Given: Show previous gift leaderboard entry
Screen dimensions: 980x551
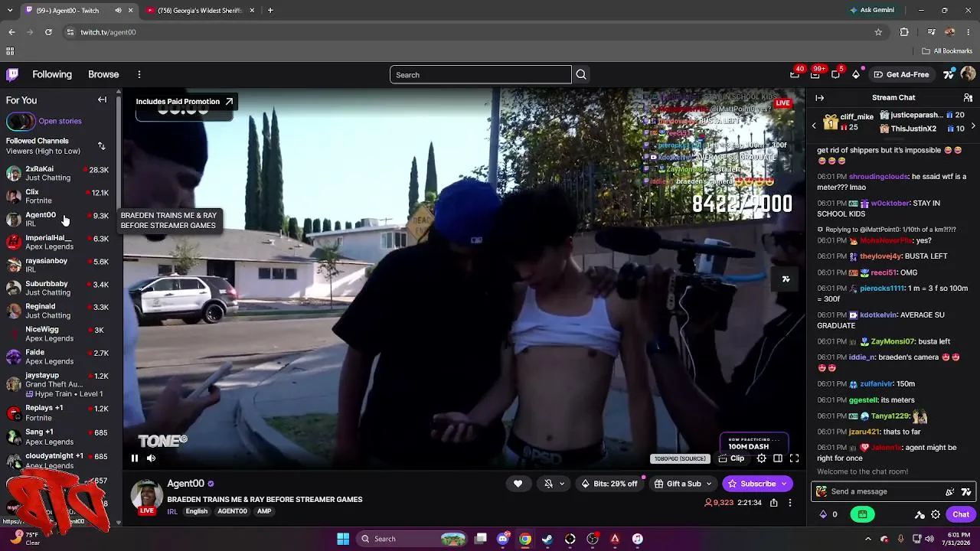Looking at the screenshot, I should click(x=814, y=126).
